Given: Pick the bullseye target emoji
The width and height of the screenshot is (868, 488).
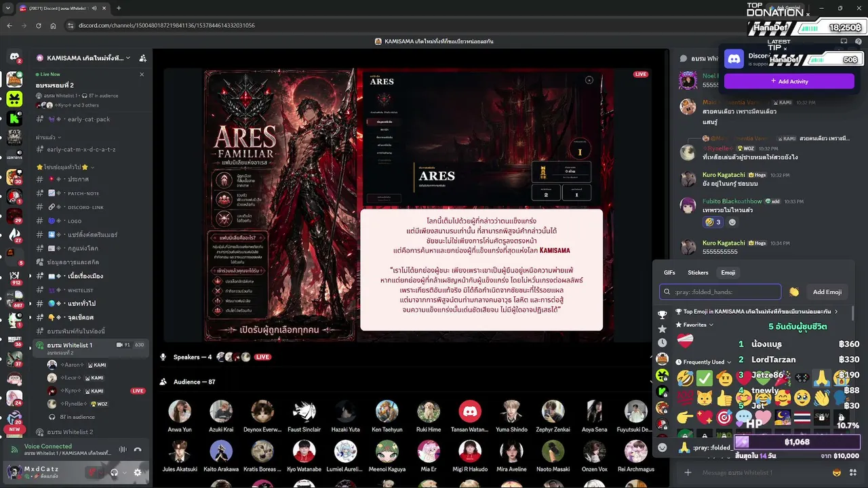Looking at the screenshot, I should [x=725, y=418].
